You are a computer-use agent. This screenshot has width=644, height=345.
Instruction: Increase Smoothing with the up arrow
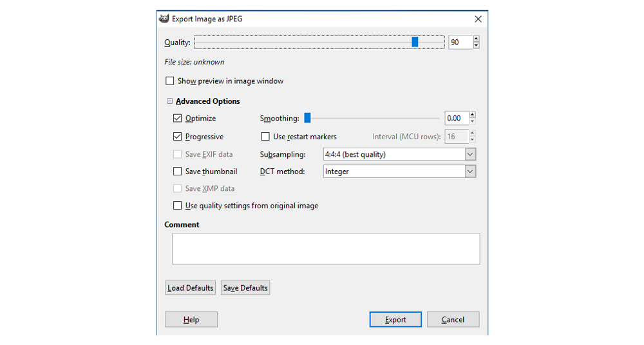tap(472, 115)
